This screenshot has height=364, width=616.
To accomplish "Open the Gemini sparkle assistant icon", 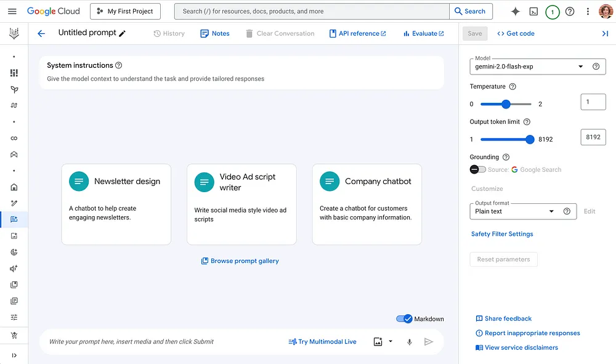I will coord(515,11).
